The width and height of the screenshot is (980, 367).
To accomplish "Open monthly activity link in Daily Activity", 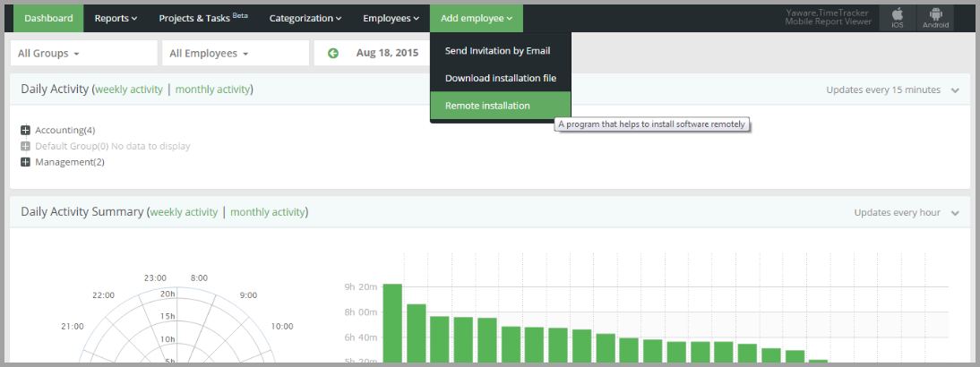I will pos(212,90).
